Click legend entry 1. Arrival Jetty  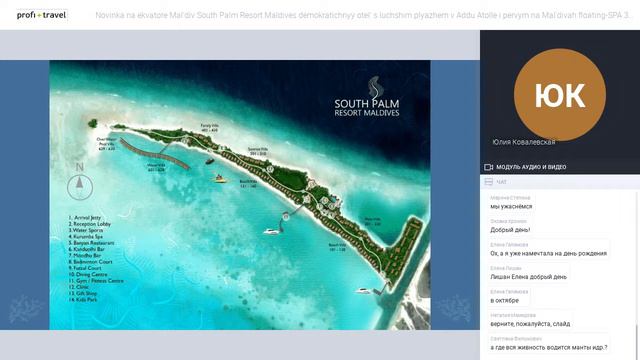coord(84,218)
